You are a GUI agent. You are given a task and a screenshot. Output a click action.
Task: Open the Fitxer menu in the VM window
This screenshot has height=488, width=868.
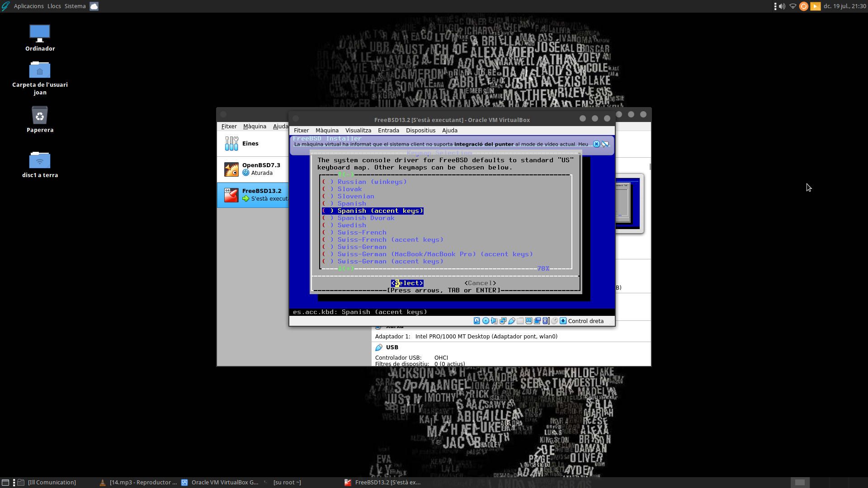[x=301, y=131]
